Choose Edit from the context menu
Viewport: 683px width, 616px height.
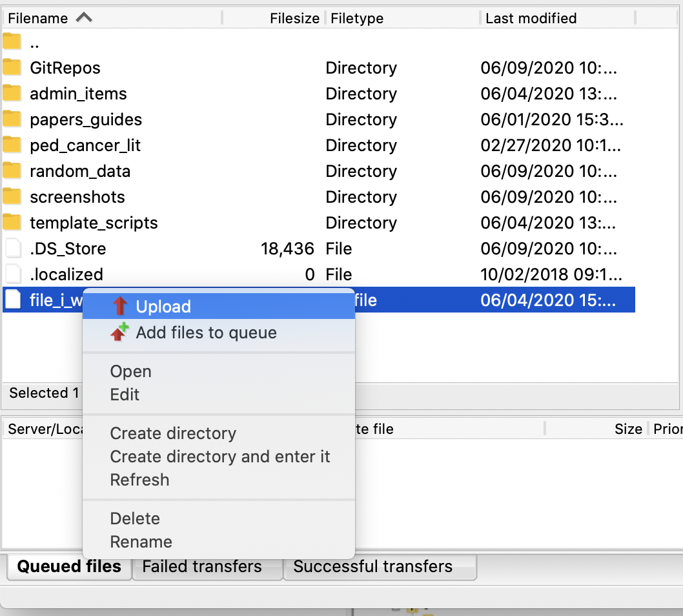click(125, 395)
